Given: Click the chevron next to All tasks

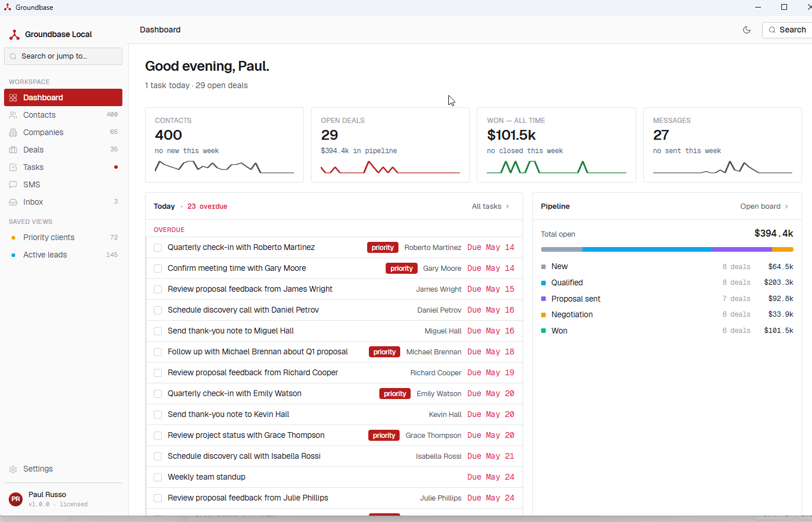Looking at the screenshot, I should click(507, 206).
